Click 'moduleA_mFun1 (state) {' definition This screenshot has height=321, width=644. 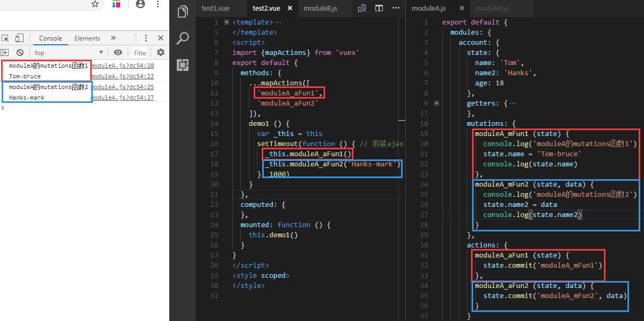point(522,133)
